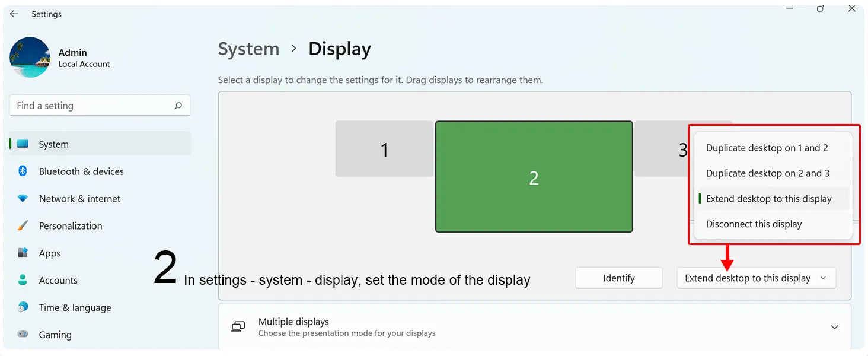Viewport: 868px width, 356px height.
Task: Click the Network & internet Wi-Fi icon
Action: pyautogui.click(x=23, y=199)
